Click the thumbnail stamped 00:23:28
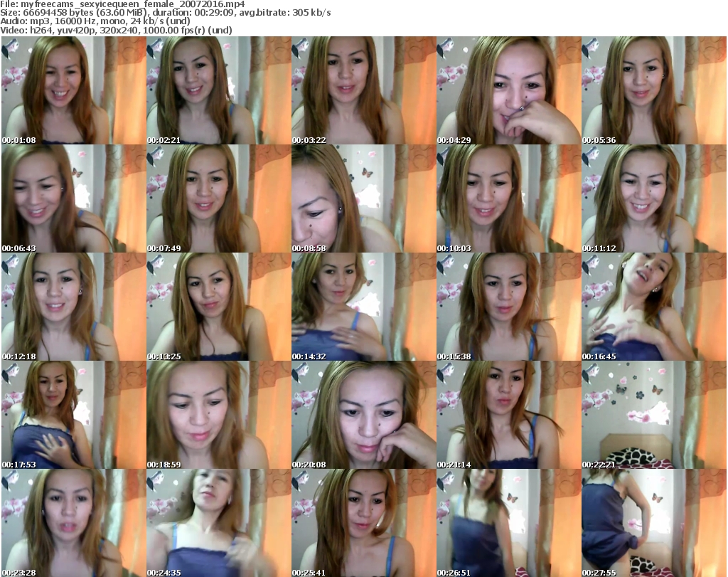 click(x=74, y=523)
